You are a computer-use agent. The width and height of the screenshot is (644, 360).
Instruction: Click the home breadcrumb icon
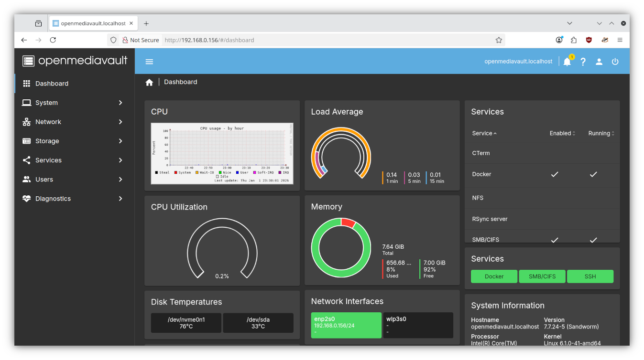(149, 82)
